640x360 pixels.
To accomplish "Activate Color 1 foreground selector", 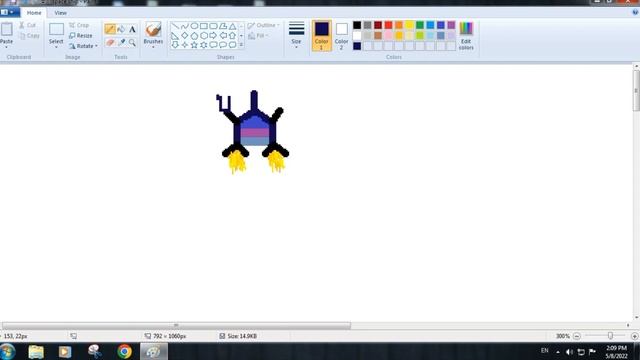I will pyautogui.click(x=322, y=36).
